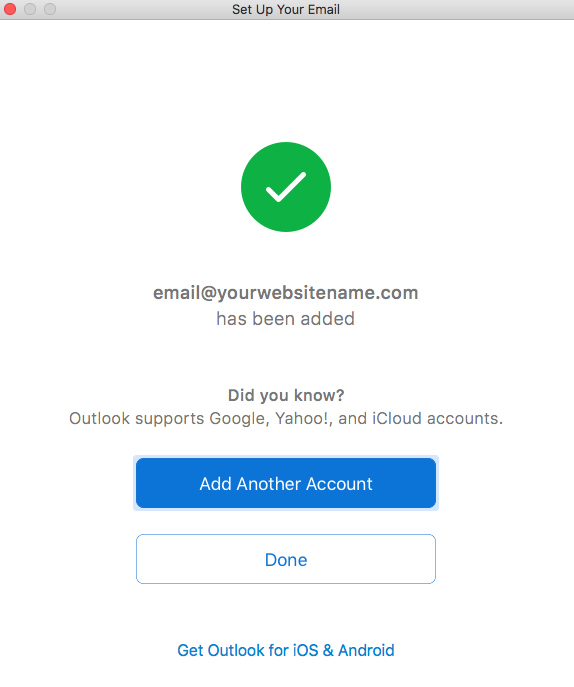This screenshot has width=574, height=687.
Task: Open Get Outlook for iOS & Android link
Action: pyautogui.click(x=286, y=650)
